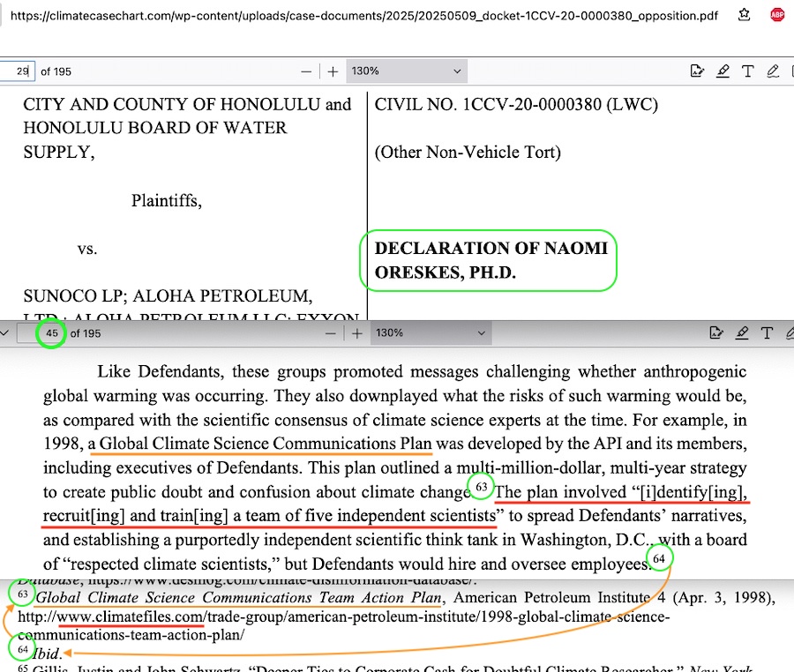Select the highlight tool in page 29 toolbar
The height and width of the screenshot is (672, 794).
723,71
